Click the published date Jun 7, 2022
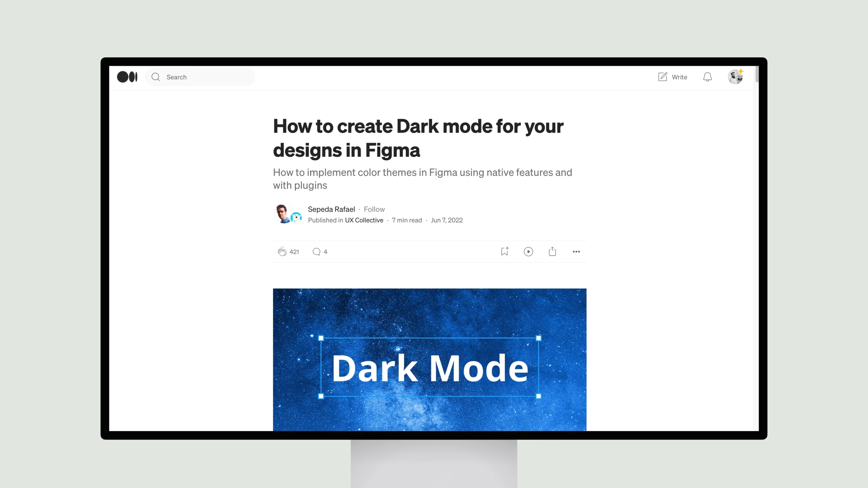The width and height of the screenshot is (868, 488). (447, 220)
